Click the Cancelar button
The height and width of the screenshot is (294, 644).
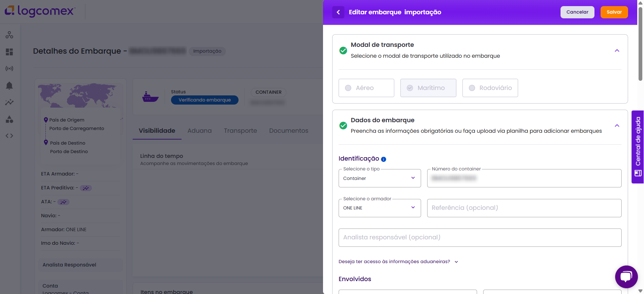(577, 12)
